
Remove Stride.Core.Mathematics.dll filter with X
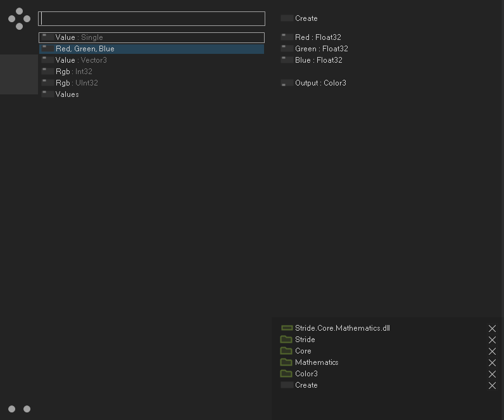click(x=492, y=328)
